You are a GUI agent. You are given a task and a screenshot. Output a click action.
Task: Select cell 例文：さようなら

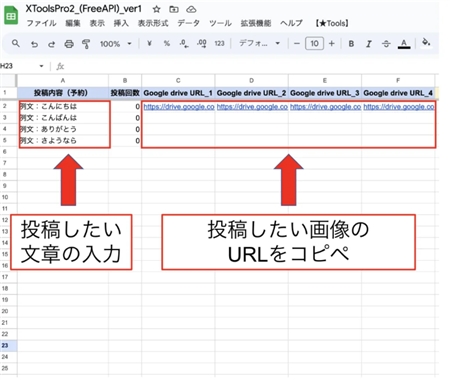[x=63, y=140]
